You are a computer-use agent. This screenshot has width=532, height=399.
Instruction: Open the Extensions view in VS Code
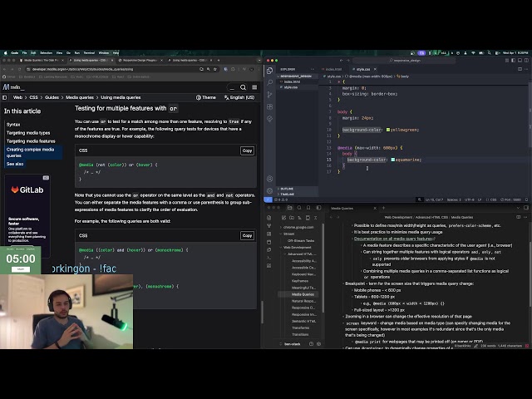269,107
